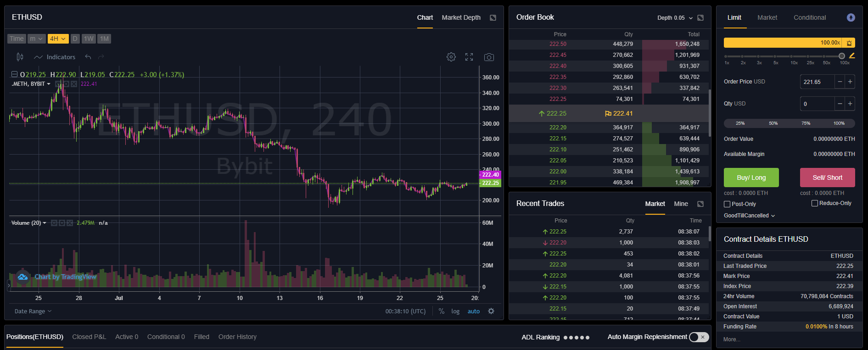Select the Conditional order tab
Image resolution: width=868 pixels, height=350 pixels.
pos(810,17)
